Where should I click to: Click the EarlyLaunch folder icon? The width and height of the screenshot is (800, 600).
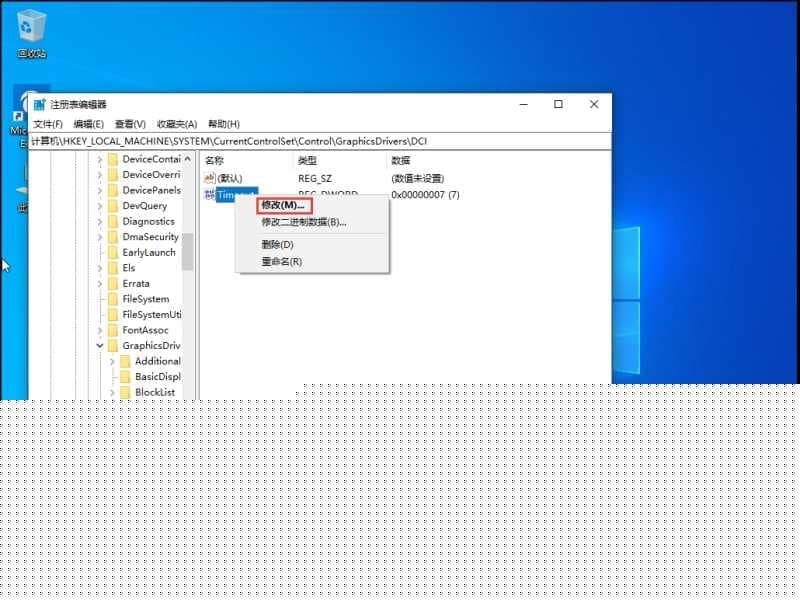(113, 253)
